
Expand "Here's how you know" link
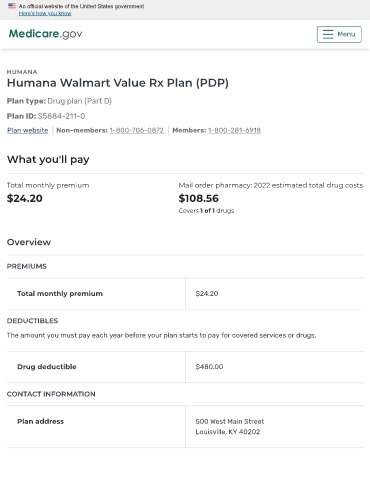coord(45,13)
